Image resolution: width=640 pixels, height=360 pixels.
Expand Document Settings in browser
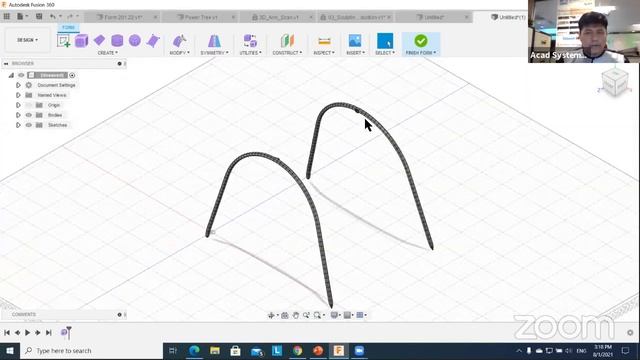[18, 85]
